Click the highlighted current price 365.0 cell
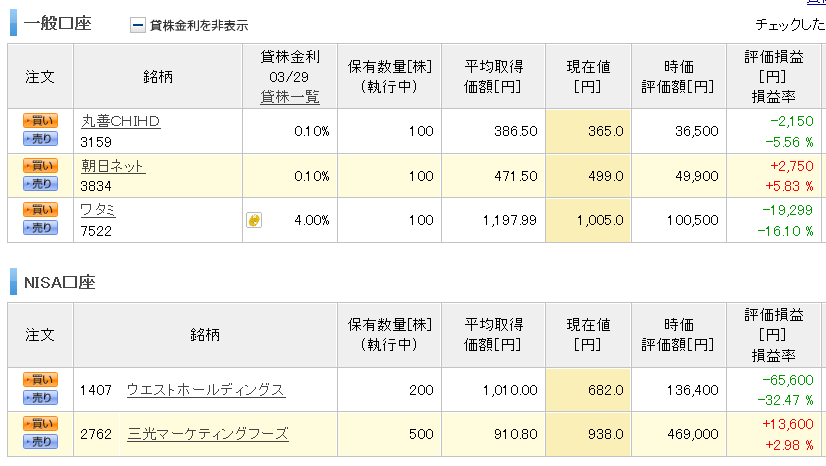Viewport: 826px width, 466px height. coord(588,131)
